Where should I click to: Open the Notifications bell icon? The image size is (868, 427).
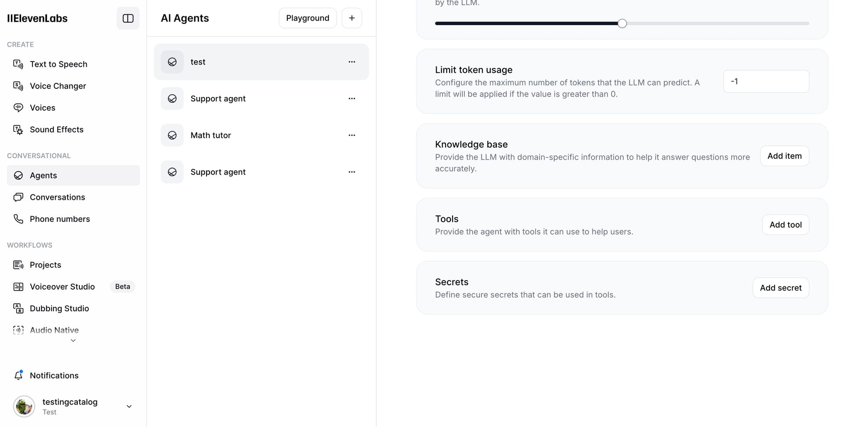tap(18, 375)
